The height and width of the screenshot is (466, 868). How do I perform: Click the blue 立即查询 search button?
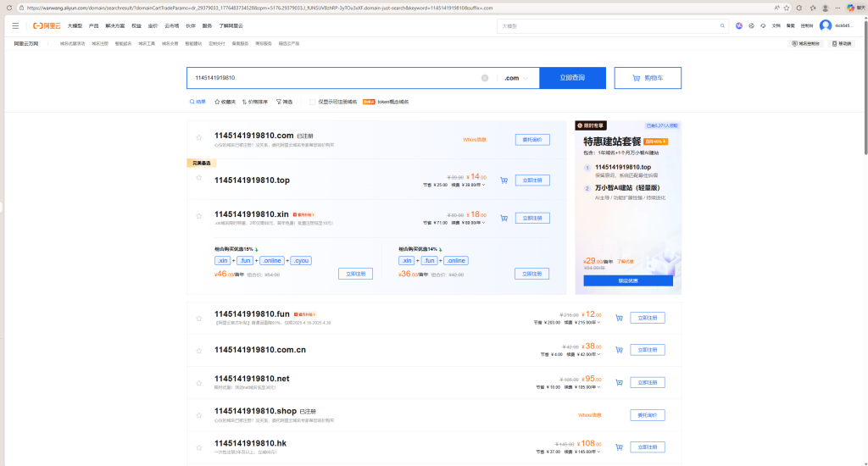point(572,78)
